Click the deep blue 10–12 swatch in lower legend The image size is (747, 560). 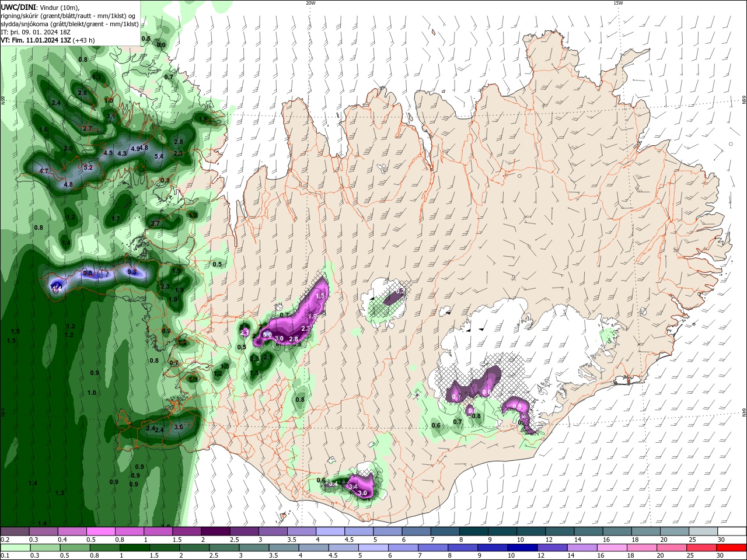click(x=523, y=548)
